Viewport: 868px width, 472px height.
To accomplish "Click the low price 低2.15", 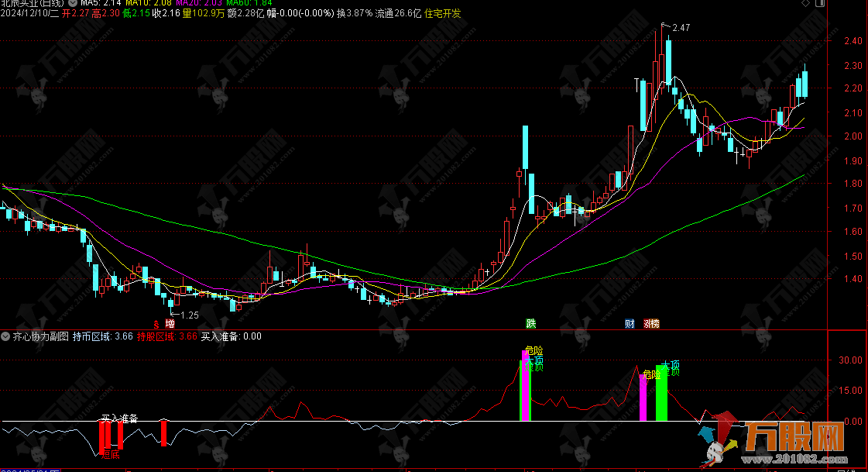I will (136, 13).
